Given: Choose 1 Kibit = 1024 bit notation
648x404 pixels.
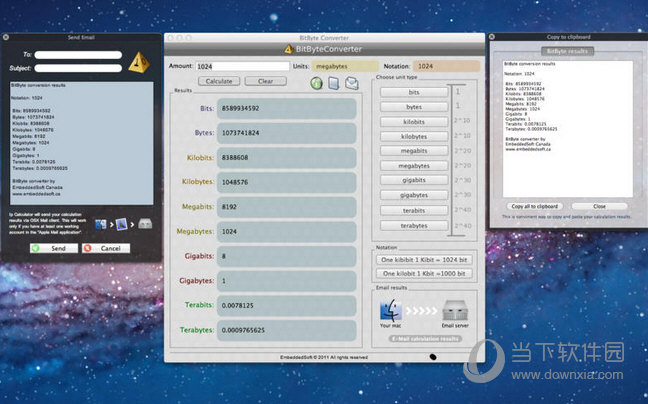Looking at the screenshot, I should 424,260.
